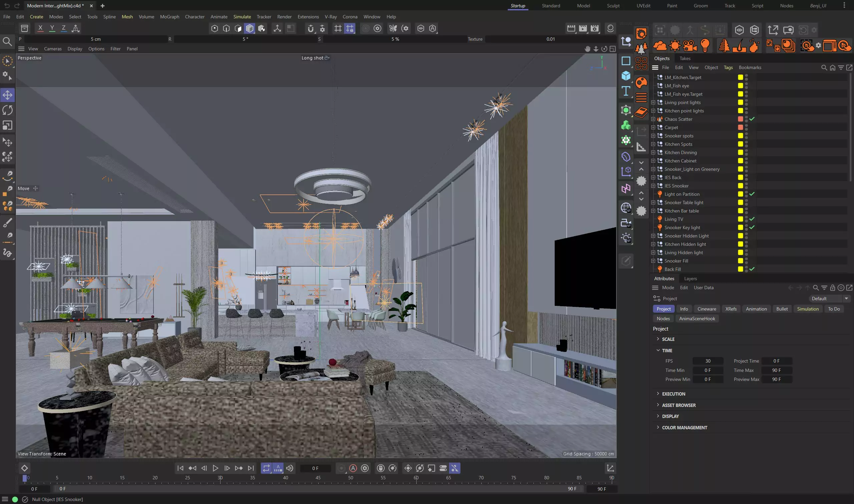Viewport: 854px width, 504px height.
Task: Toggle the X axis lock icon
Action: coord(40,29)
